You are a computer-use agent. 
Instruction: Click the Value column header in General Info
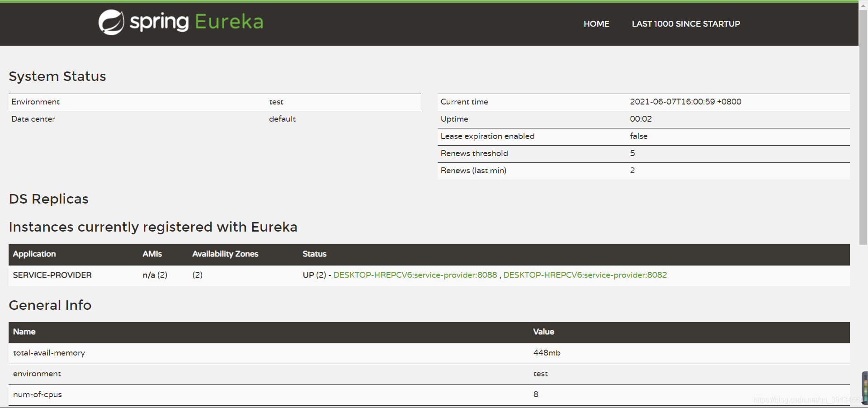pyautogui.click(x=543, y=332)
